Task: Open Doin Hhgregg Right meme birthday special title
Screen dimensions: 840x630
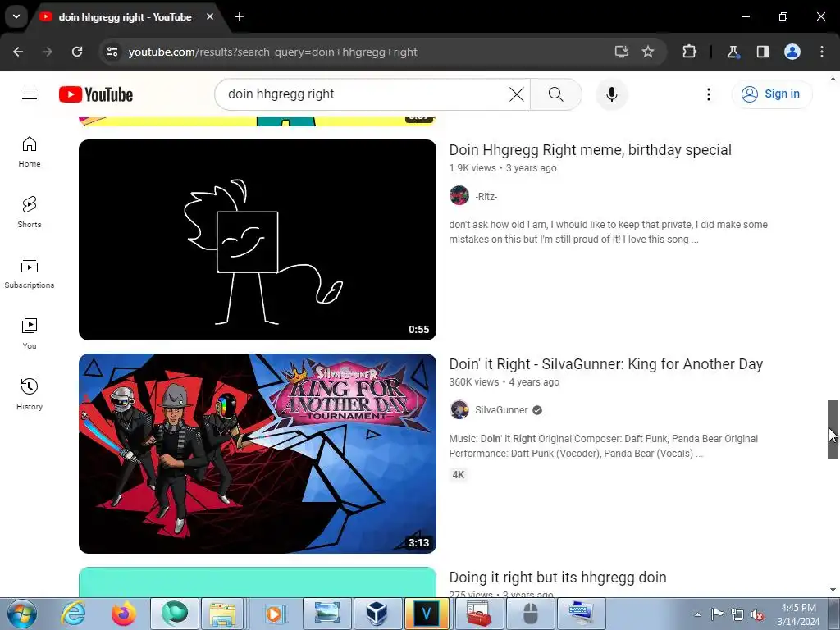Action: click(590, 150)
